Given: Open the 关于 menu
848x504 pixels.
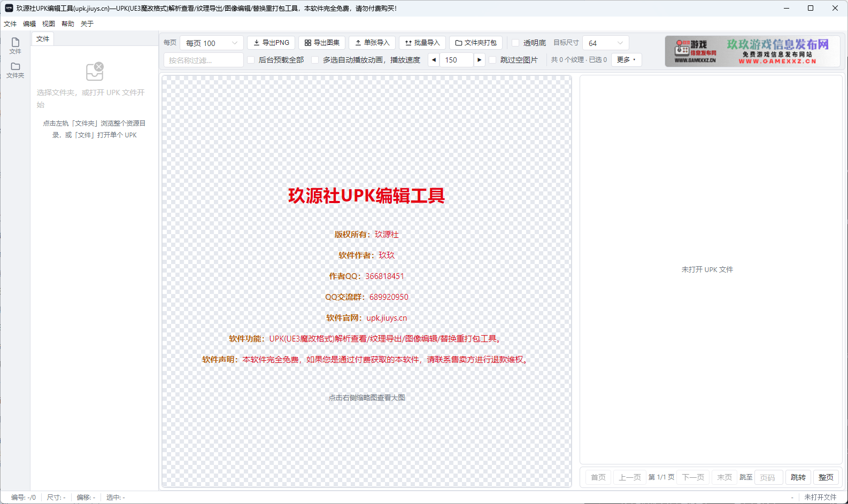Looking at the screenshot, I should [x=87, y=24].
